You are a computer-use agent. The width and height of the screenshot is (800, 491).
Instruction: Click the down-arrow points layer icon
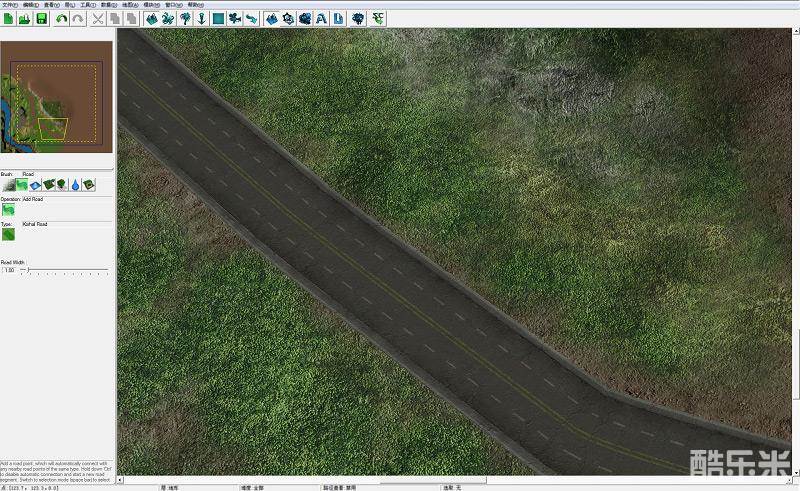[201, 18]
